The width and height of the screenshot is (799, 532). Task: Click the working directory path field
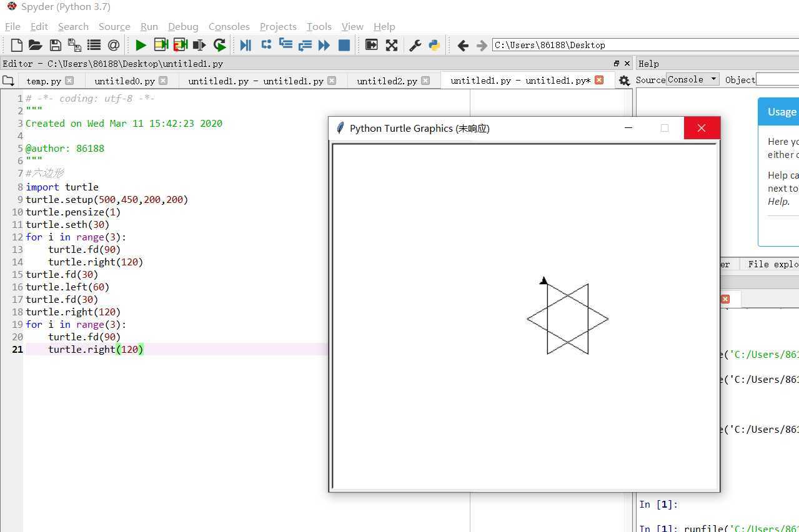645,45
